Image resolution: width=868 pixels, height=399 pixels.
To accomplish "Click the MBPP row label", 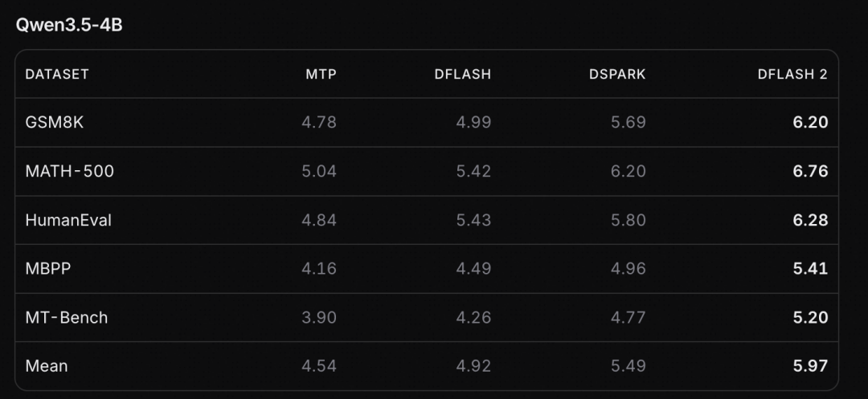I will point(48,269).
